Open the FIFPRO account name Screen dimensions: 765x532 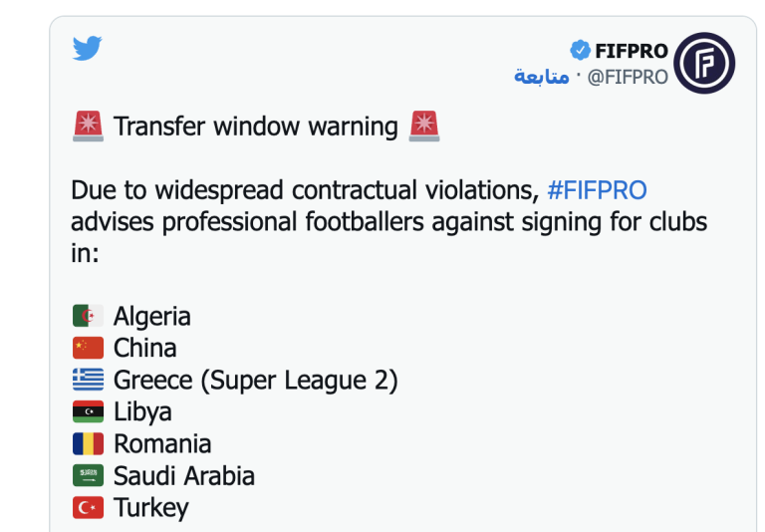coord(632,51)
